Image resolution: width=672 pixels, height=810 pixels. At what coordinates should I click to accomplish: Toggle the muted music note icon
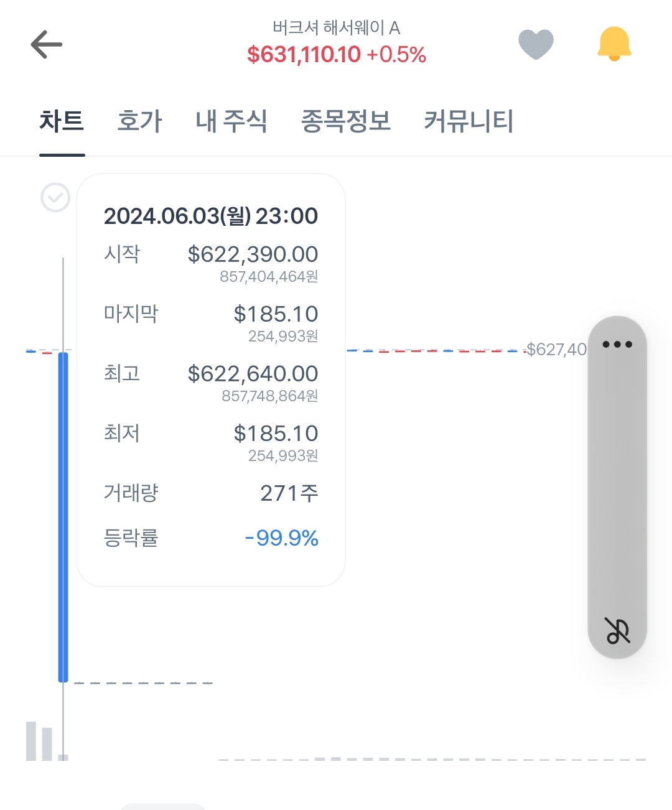click(617, 630)
